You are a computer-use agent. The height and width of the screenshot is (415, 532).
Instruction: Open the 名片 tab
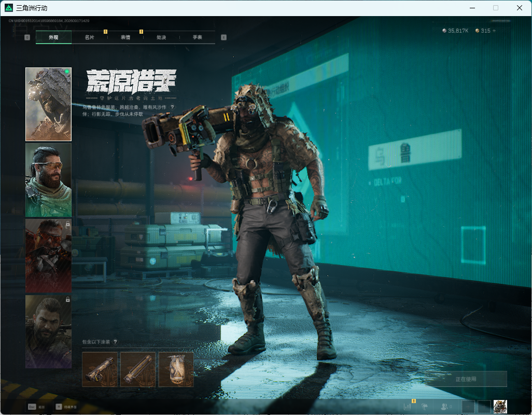coord(90,37)
